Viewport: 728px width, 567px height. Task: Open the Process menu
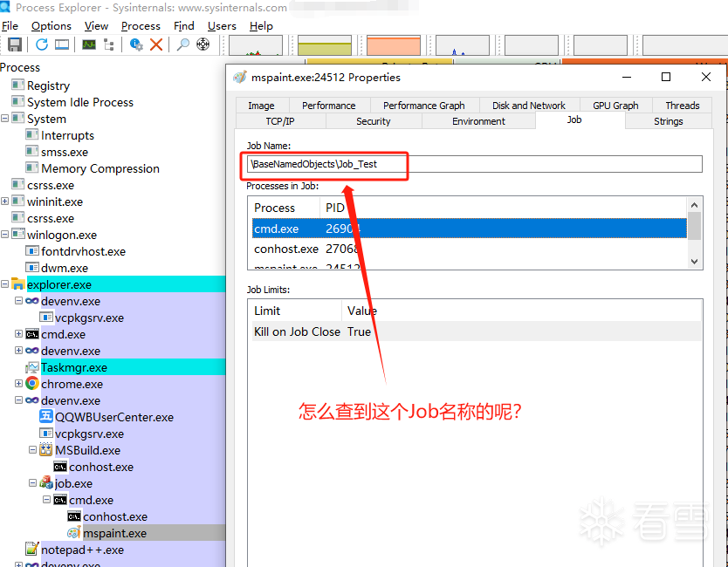coord(141,26)
